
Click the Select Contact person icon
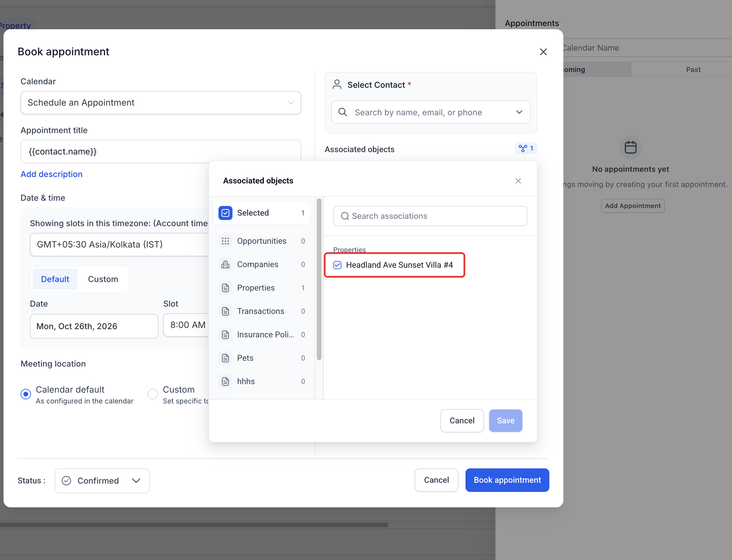337,85
